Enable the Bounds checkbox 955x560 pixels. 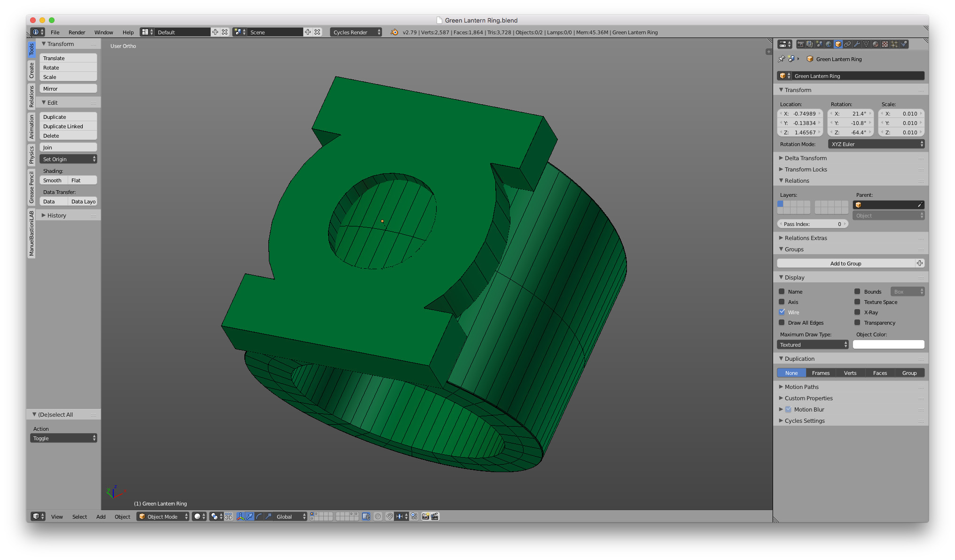[x=857, y=291]
